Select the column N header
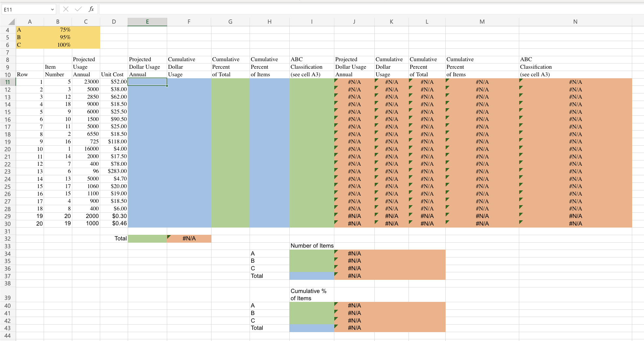Image resolution: width=644 pixels, height=341 pixels. click(x=575, y=21)
